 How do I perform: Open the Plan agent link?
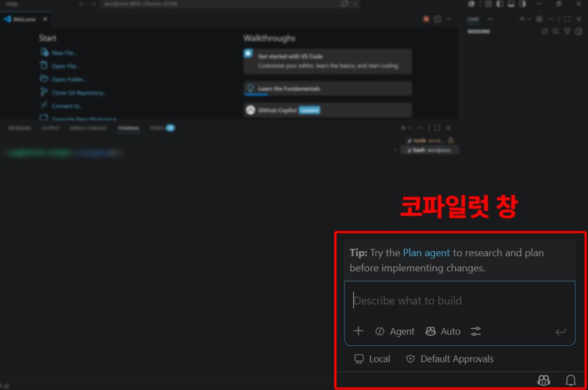coord(426,253)
